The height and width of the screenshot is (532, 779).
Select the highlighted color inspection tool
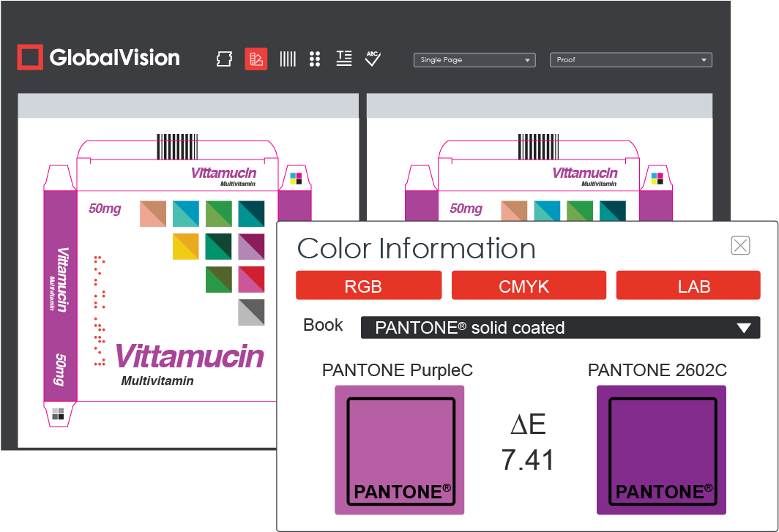coord(256,59)
